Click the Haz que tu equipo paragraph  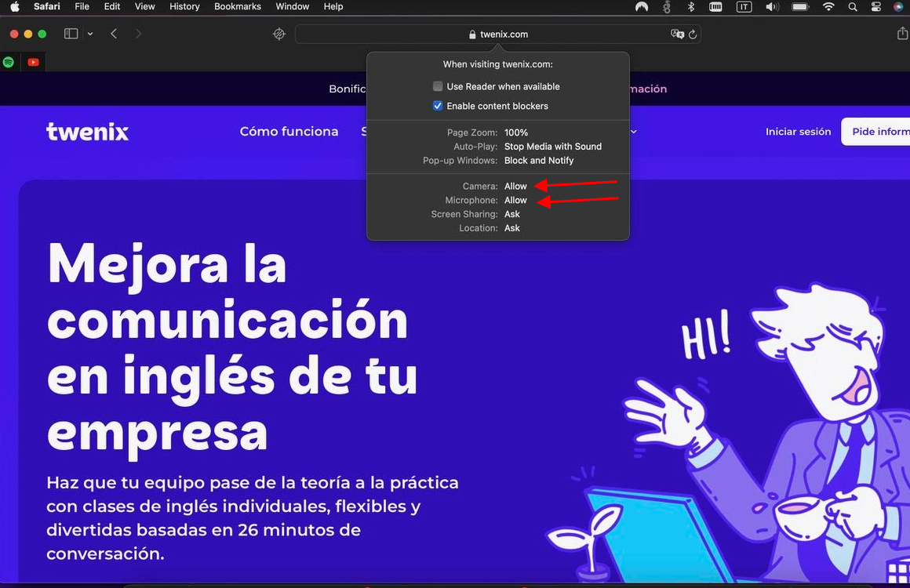click(253, 518)
